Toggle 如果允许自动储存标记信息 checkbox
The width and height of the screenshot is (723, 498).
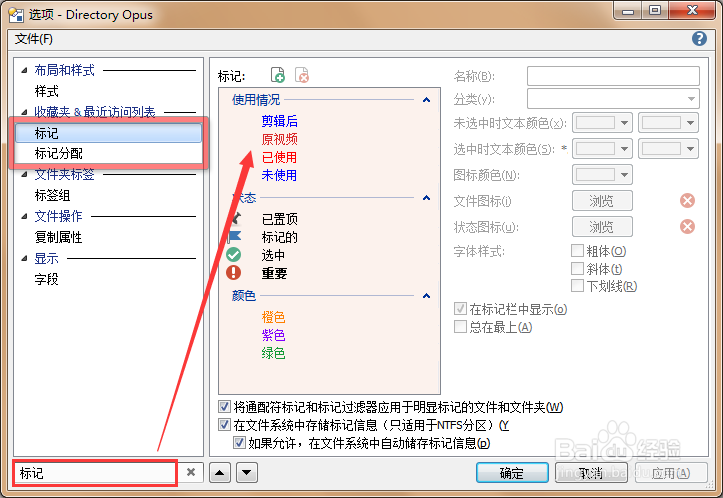click(x=239, y=443)
